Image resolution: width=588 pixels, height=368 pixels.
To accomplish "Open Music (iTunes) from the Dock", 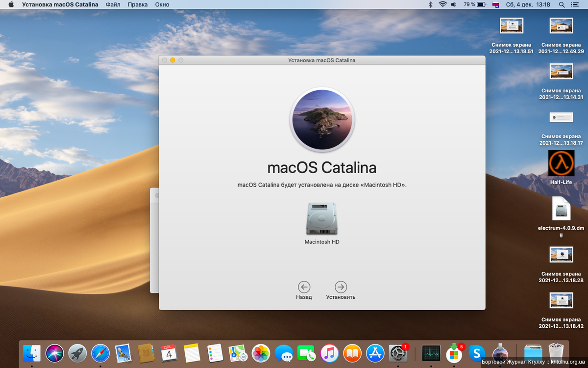I will pyautogui.click(x=330, y=353).
